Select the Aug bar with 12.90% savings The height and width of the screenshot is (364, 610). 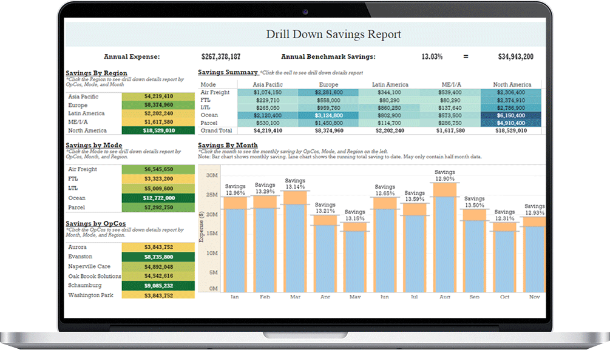[x=445, y=238]
